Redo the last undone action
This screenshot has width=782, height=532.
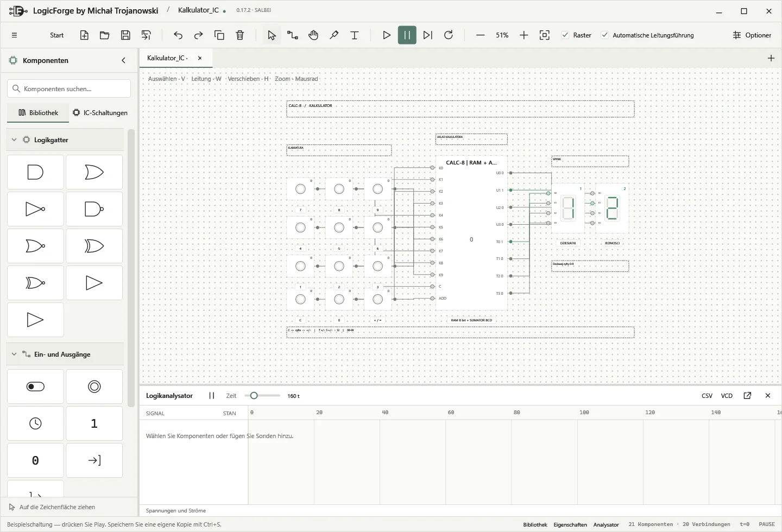(199, 35)
